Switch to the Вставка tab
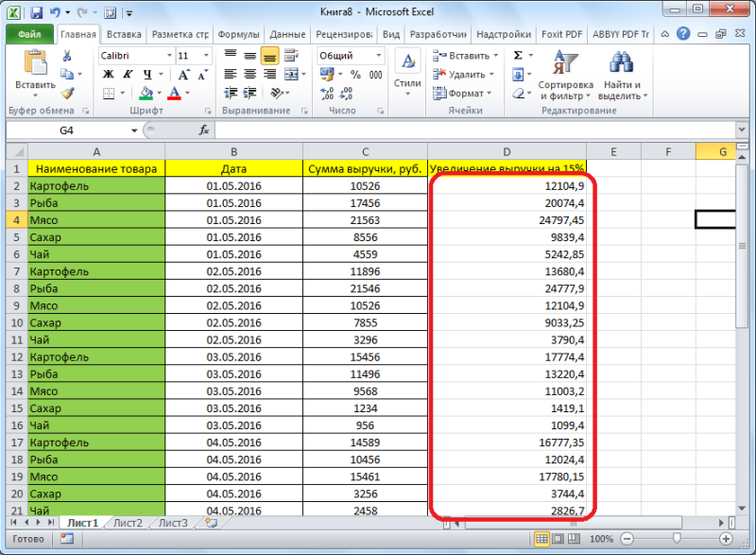 pos(124,34)
